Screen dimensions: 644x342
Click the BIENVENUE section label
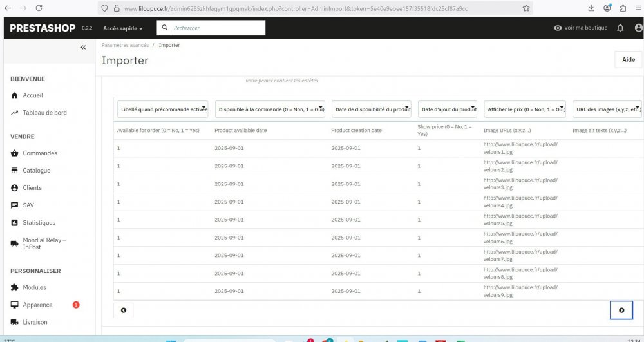(x=28, y=79)
